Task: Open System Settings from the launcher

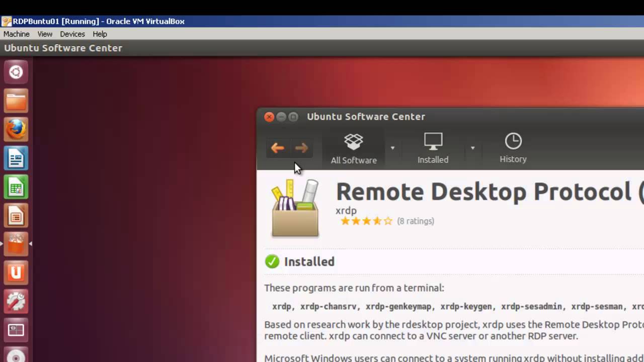Action: 16,302
